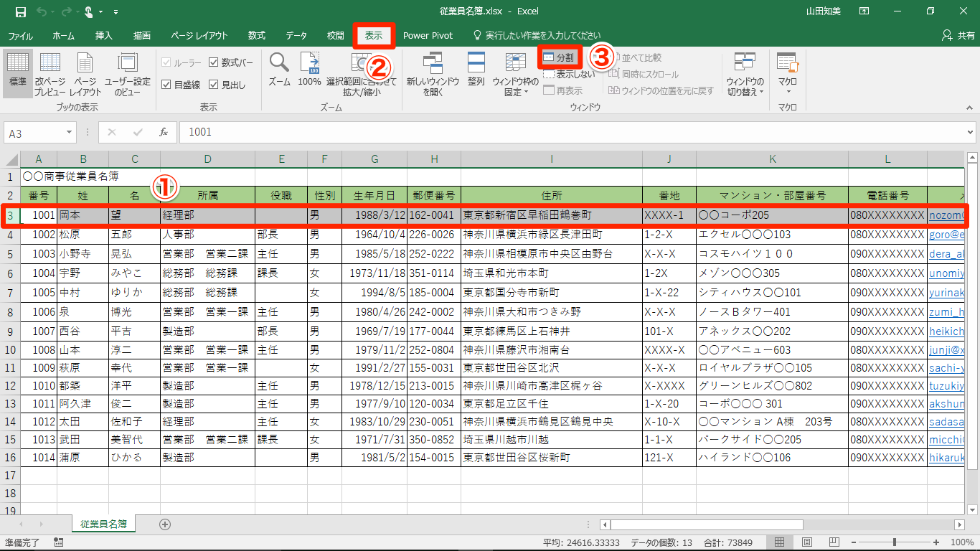Click the horizontal scrollbar thumb
This screenshot has width=980, height=551.
click(x=706, y=524)
